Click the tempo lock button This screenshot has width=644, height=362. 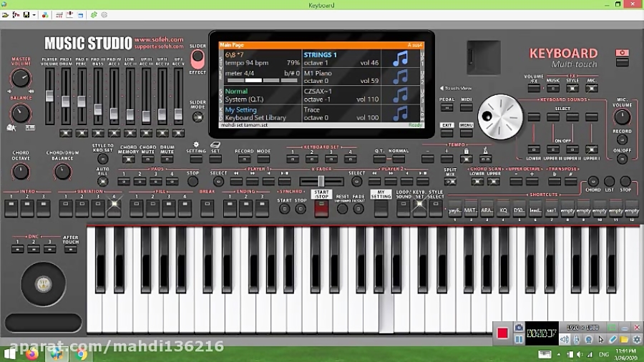tap(466, 158)
